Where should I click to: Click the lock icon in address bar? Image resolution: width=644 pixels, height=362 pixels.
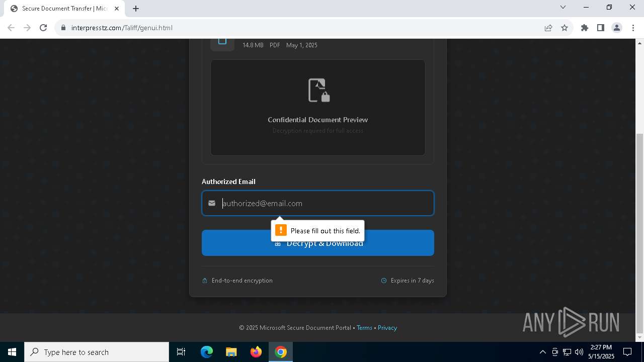tap(63, 28)
